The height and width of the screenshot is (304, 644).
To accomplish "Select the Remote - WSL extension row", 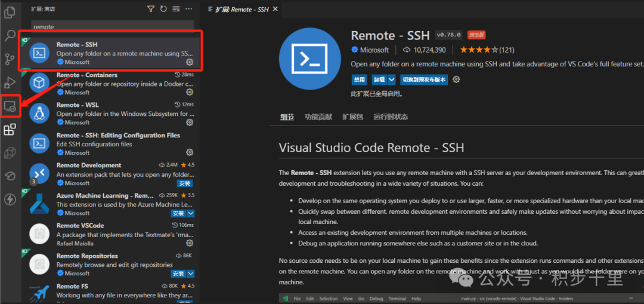I will (111, 113).
